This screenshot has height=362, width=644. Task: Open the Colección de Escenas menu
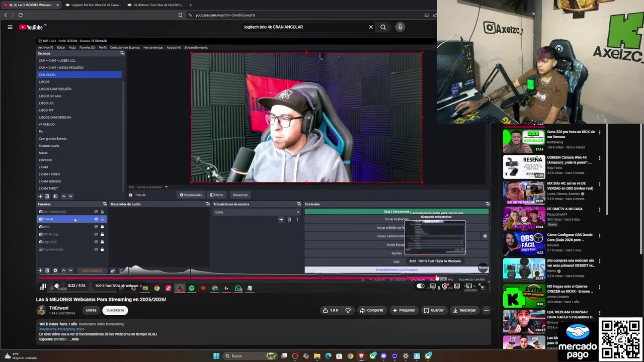[125, 47]
